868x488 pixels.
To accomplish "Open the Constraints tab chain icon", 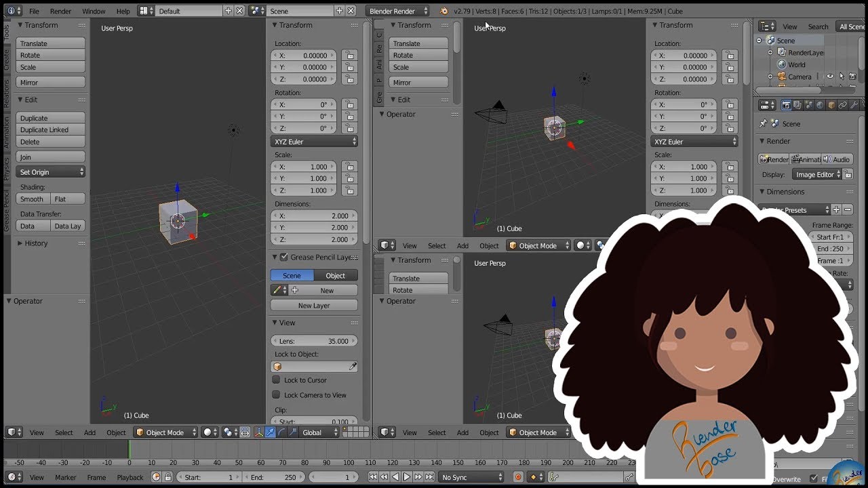I will (843, 105).
